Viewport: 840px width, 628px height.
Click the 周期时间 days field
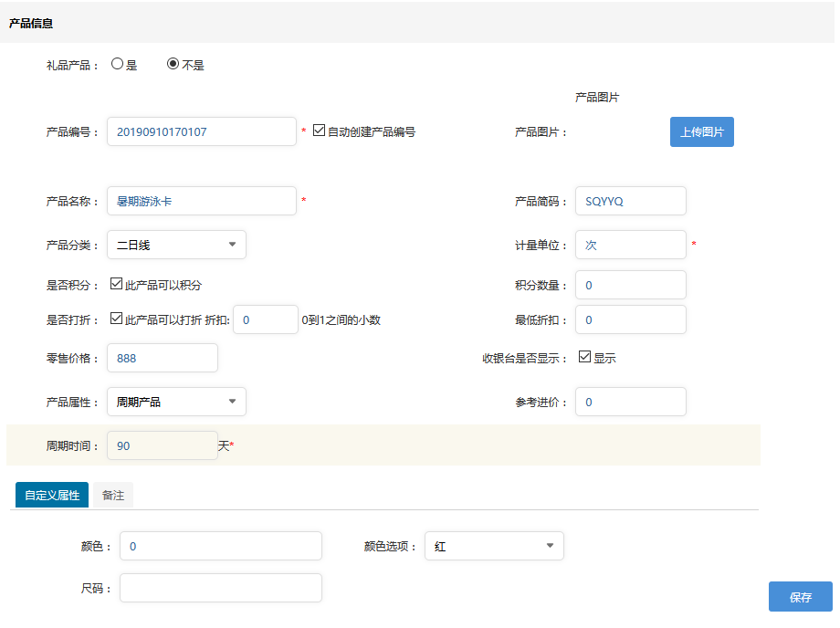coord(163,445)
